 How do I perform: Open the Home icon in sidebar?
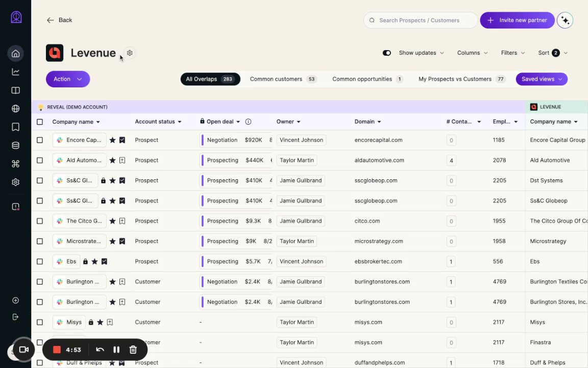click(15, 53)
